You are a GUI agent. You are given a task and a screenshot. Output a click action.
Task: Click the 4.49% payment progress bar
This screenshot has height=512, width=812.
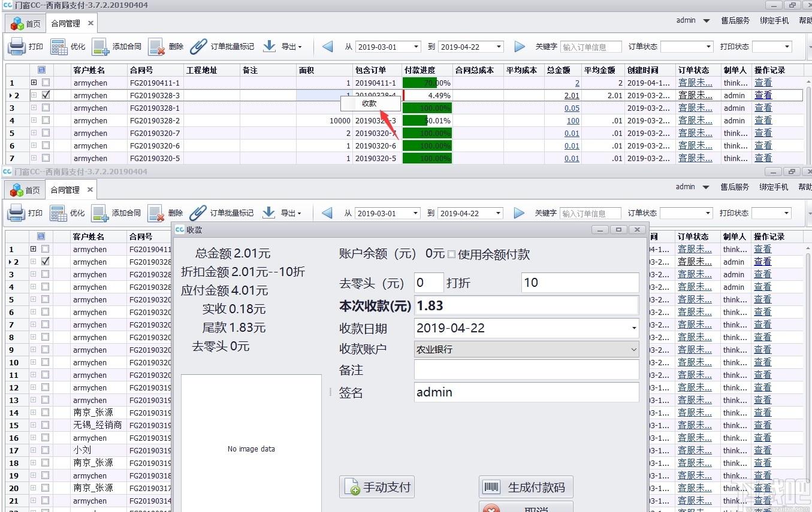pyautogui.click(x=427, y=95)
